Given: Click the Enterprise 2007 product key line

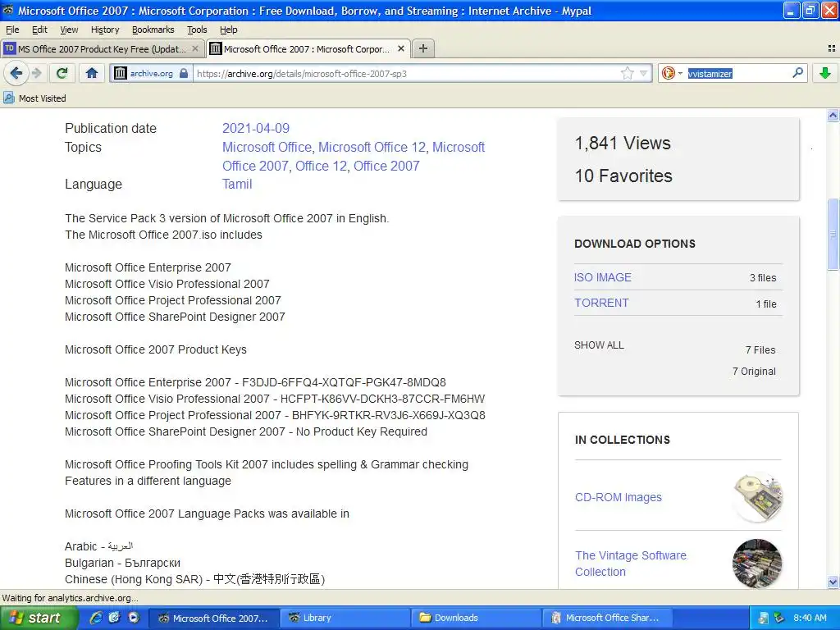Looking at the screenshot, I should [x=256, y=382].
